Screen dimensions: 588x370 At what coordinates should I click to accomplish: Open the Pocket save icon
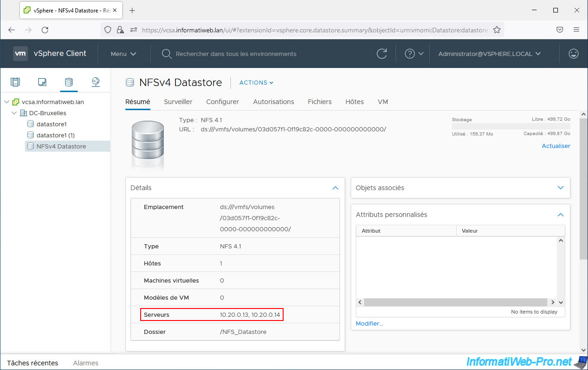coord(559,30)
